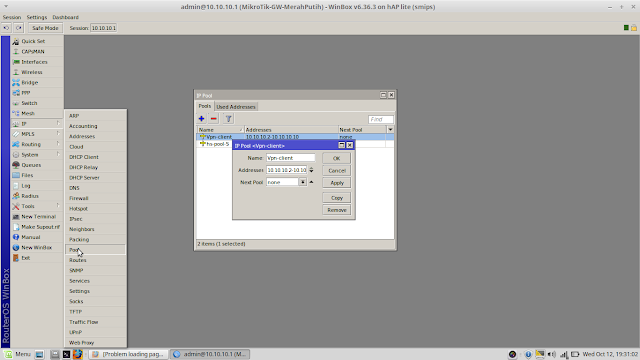The image size is (640, 360).
Task: Expand the MPLS submenu
Action: 37,134
